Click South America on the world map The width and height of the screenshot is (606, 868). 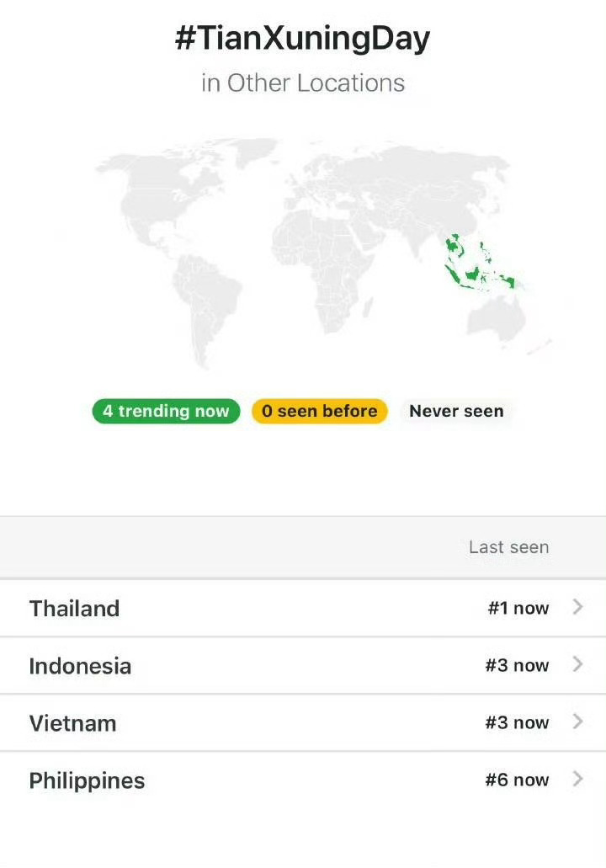coord(206,305)
